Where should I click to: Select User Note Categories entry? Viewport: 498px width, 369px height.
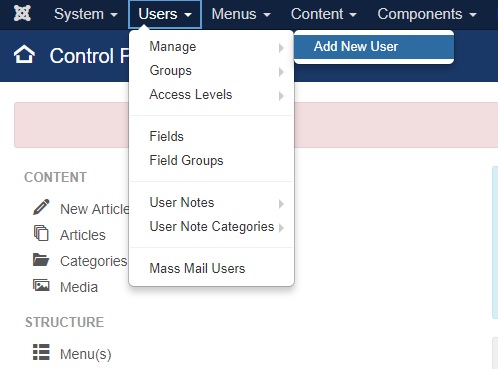[211, 227]
